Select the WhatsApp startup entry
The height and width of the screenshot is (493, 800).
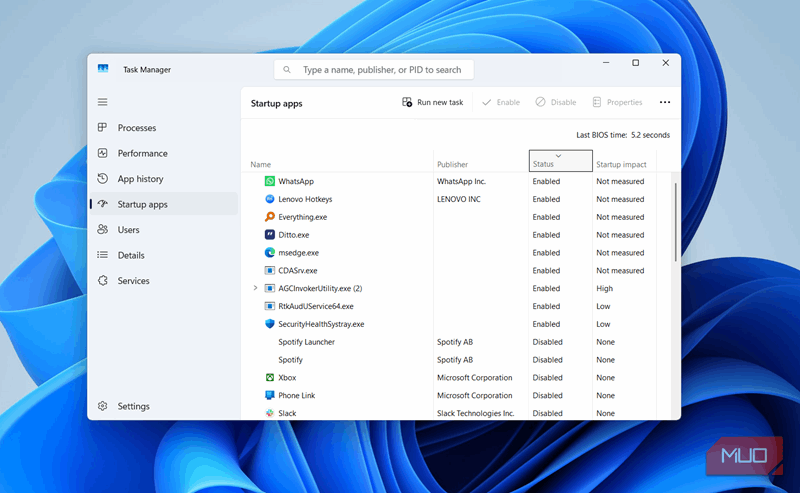click(x=295, y=182)
